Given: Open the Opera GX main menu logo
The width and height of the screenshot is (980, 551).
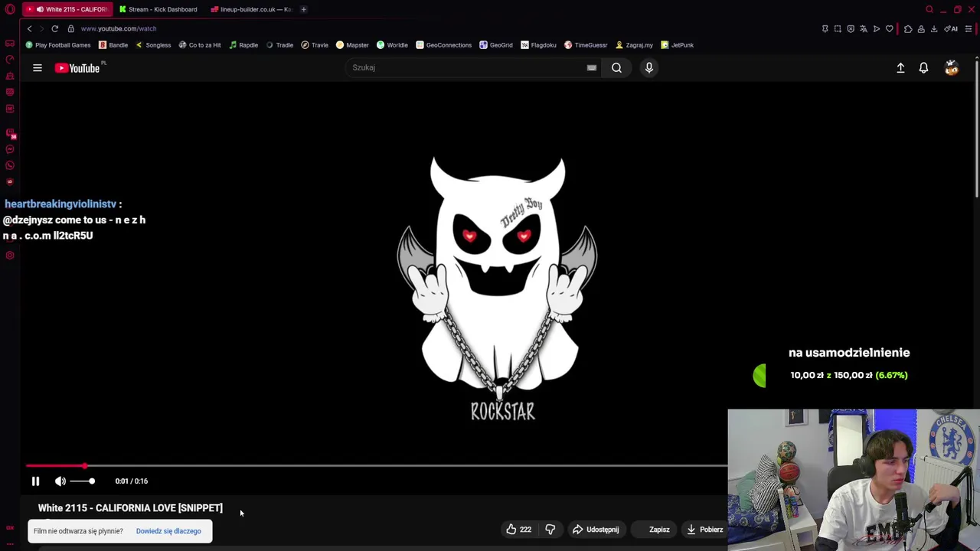Looking at the screenshot, I should pyautogui.click(x=10, y=9).
